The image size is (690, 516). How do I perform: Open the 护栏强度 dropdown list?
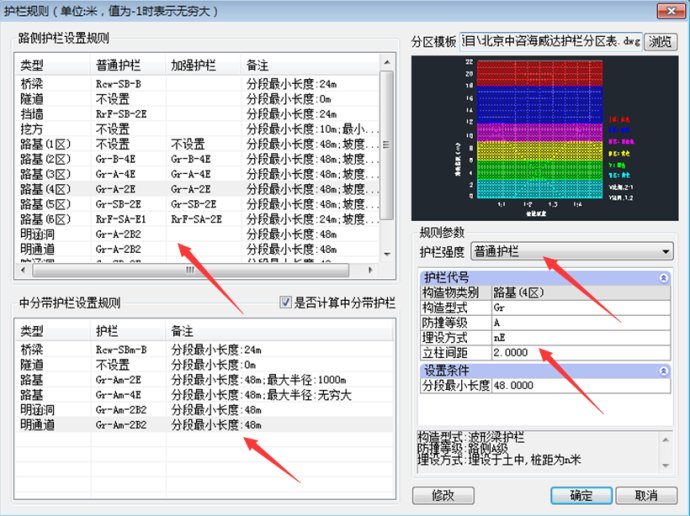click(665, 251)
